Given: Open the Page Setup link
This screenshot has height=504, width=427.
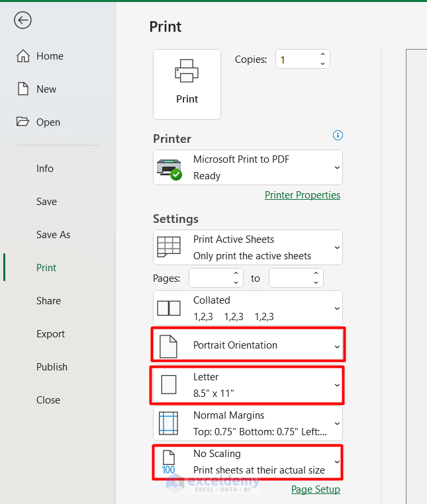Looking at the screenshot, I should coord(316,489).
